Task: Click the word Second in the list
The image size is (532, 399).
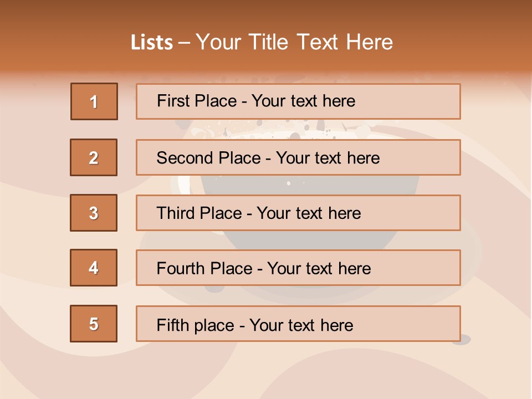Action: pos(185,158)
